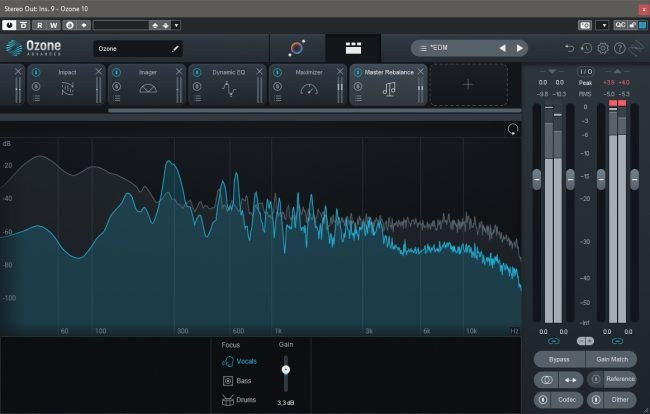Add a new module with plus slot
Image resolution: width=650 pixels, height=414 pixels.
point(467,85)
